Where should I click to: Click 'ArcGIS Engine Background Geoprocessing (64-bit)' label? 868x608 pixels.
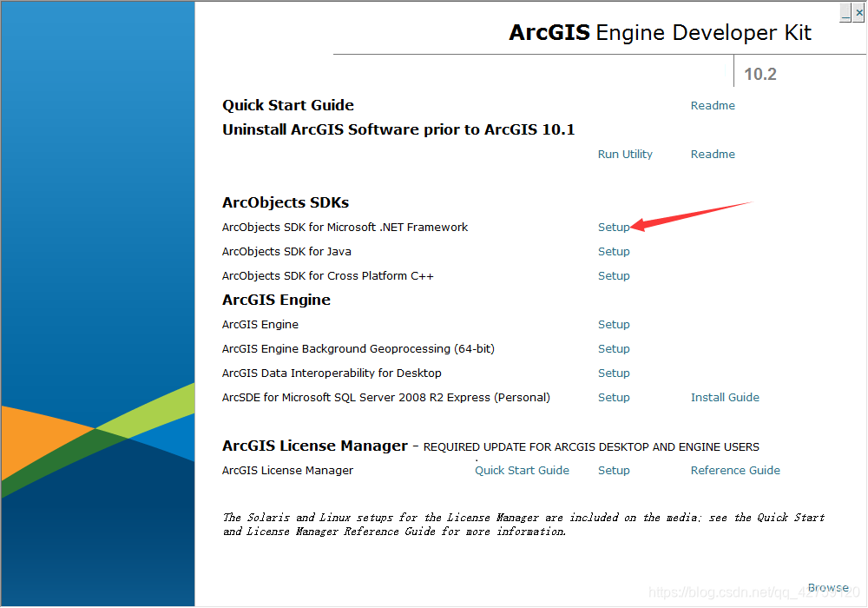358,349
